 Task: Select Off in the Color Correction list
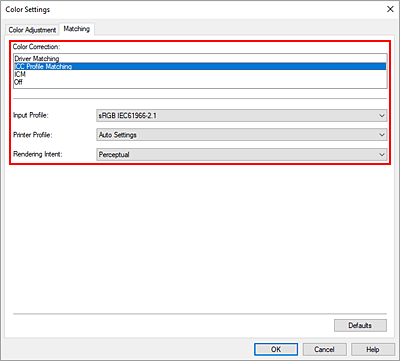200,82
